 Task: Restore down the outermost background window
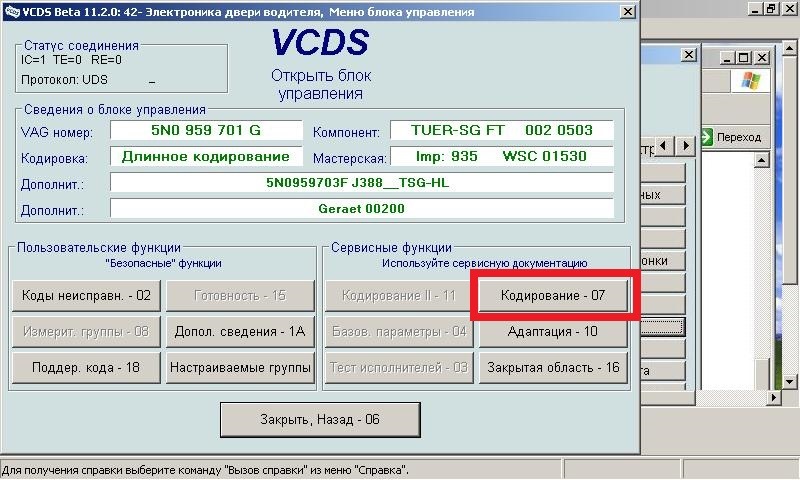coord(771,9)
